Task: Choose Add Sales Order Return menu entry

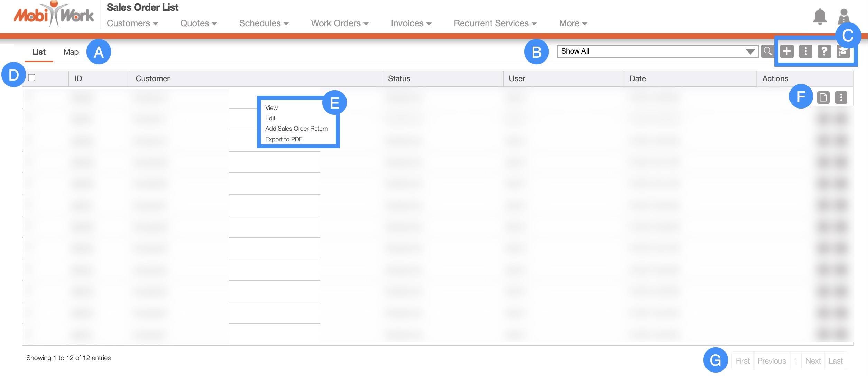Action: 296,129
